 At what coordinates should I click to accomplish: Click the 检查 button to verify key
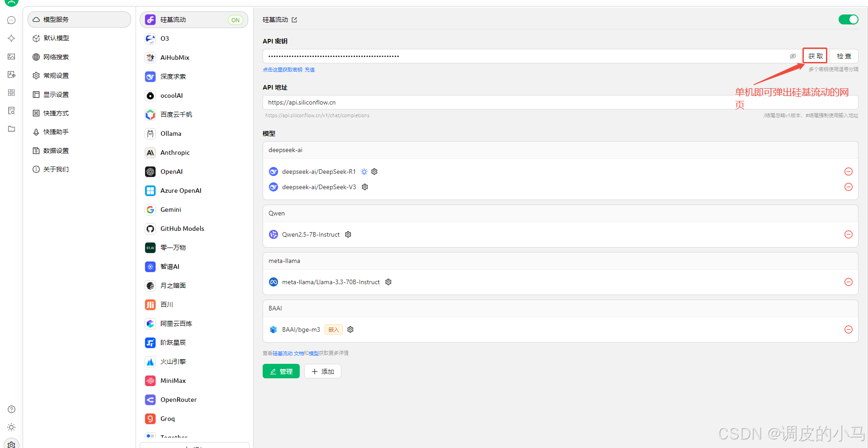point(844,56)
